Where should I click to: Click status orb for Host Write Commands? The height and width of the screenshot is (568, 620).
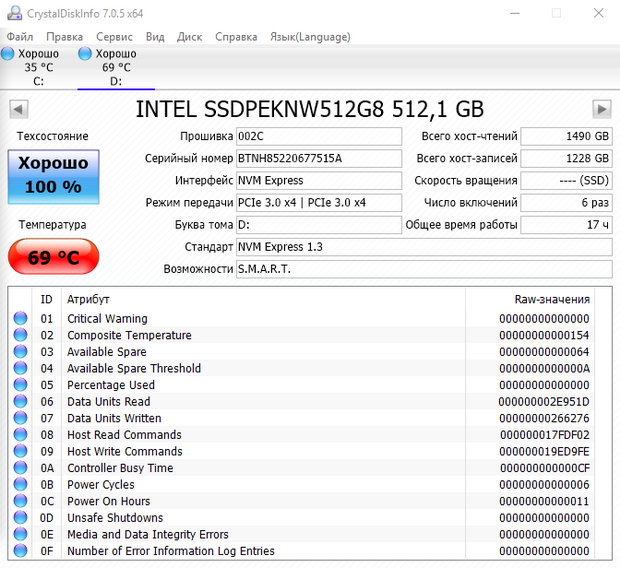click(21, 451)
